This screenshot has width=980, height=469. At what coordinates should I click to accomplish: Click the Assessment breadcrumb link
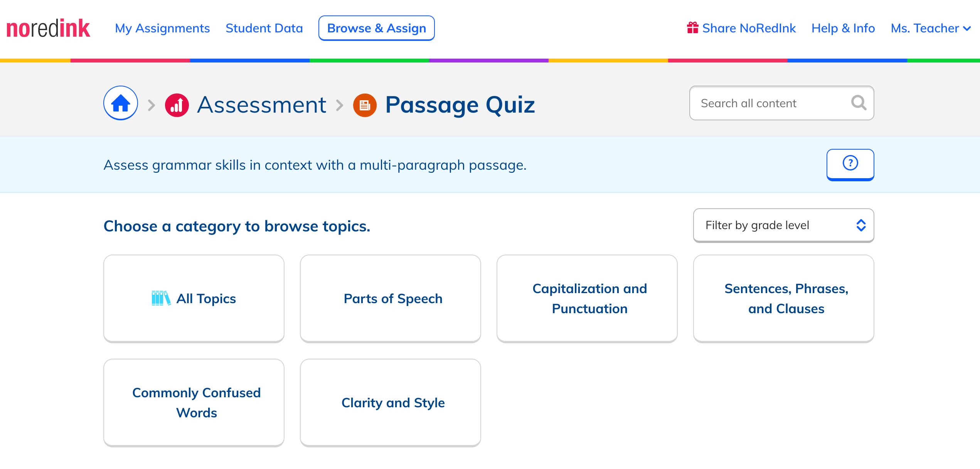coord(262,105)
